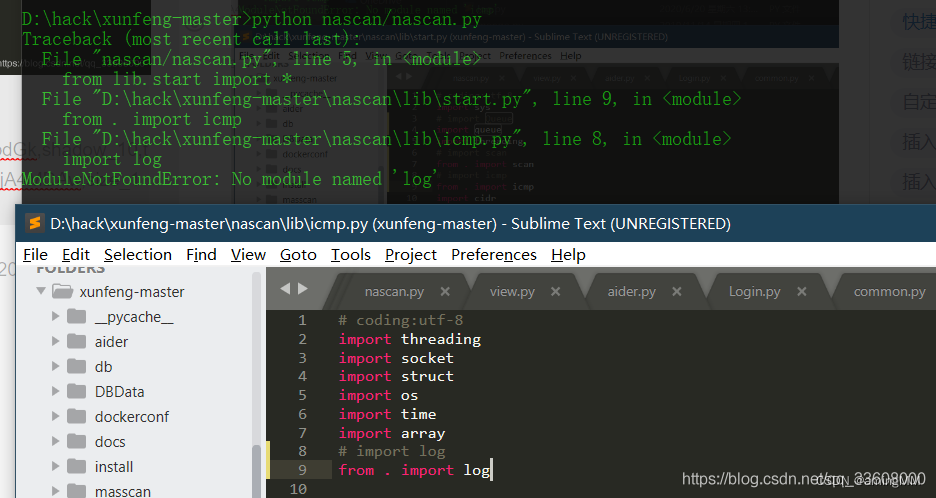Select the aider folder name
The width and height of the screenshot is (936, 498).
point(111,342)
